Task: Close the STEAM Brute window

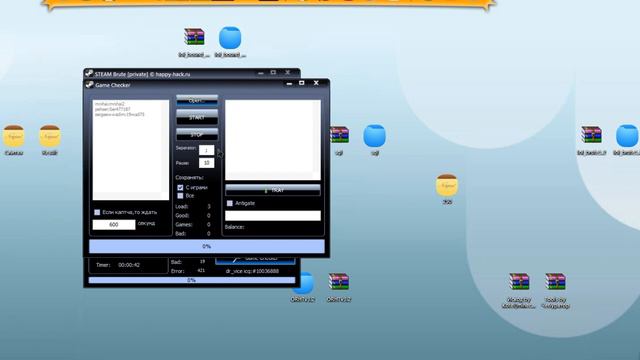Action: (287, 73)
